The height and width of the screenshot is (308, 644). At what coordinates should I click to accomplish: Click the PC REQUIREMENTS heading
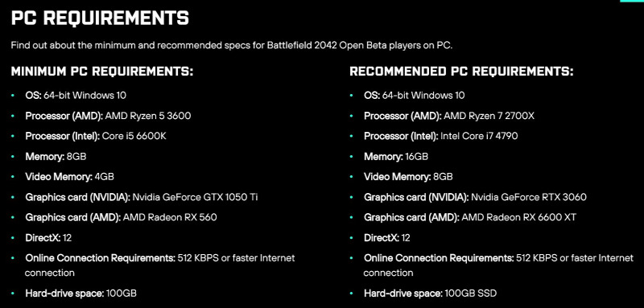[100, 18]
